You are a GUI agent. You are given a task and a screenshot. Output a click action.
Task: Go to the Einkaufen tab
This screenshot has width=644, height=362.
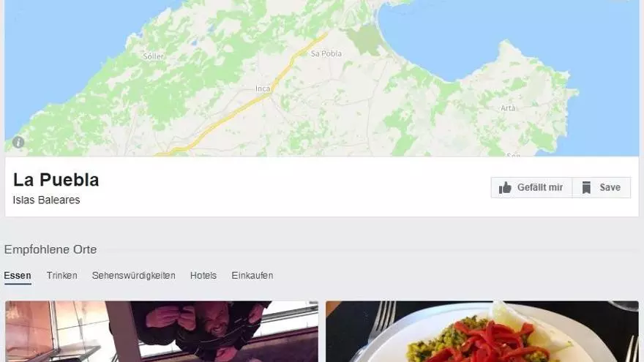[x=252, y=276]
